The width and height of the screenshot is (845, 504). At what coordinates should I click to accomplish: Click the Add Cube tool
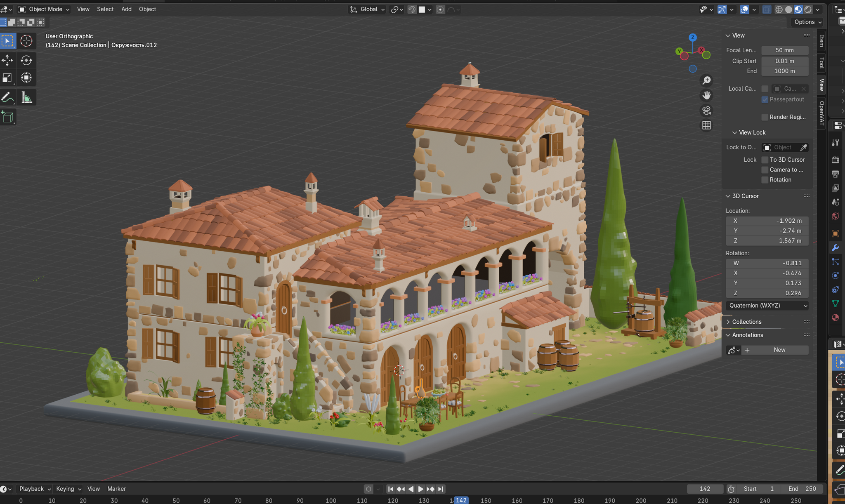7,117
